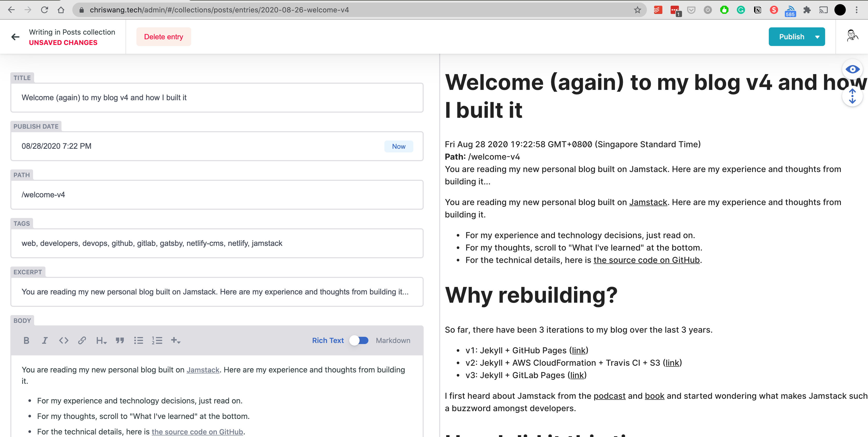Apply italic formatting in editor

tap(44, 340)
